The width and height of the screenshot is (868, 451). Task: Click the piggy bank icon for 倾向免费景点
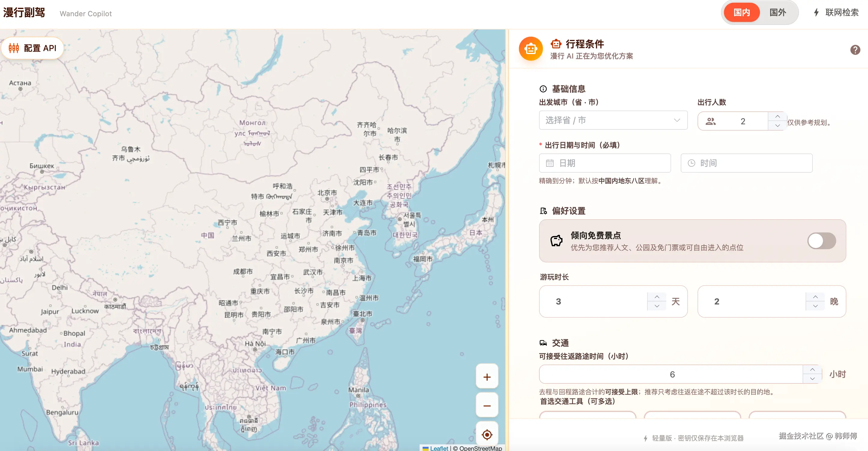tap(556, 241)
